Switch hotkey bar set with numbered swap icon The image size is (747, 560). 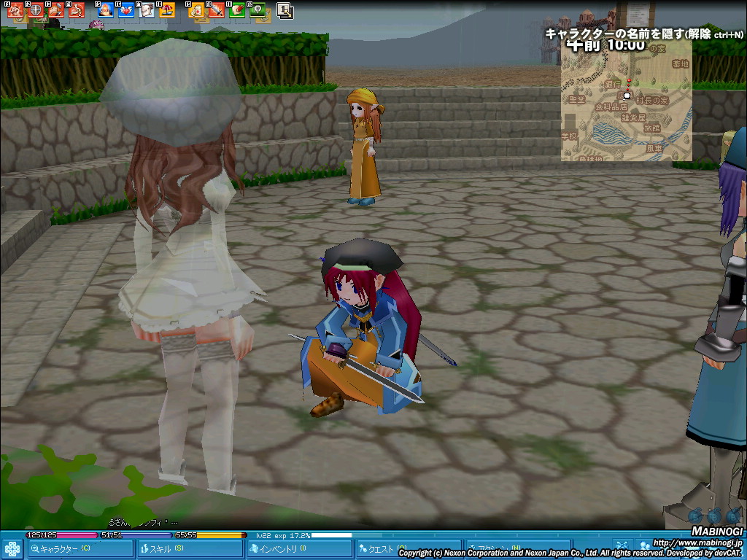[285, 10]
